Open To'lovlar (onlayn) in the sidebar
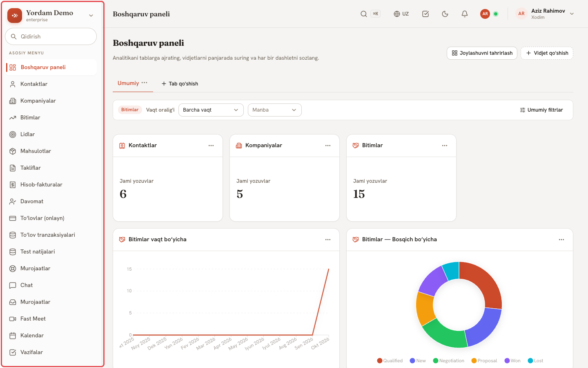Image resolution: width=588 pixels, height=368 pixels. (x=51, y=218)
